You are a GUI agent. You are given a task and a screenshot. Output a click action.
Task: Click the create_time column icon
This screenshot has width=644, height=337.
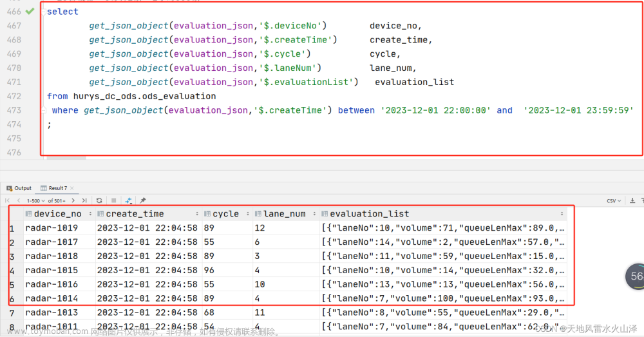(x=100, y=214)
